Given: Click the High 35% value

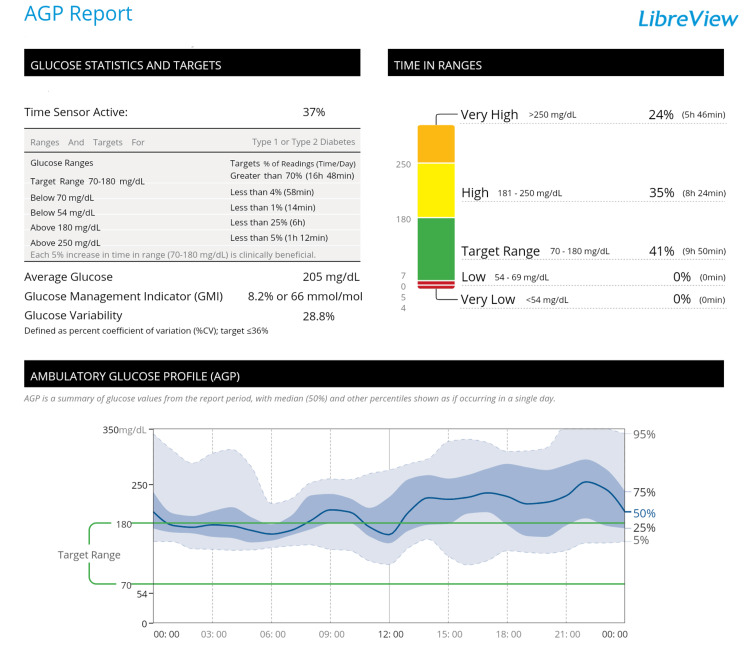Looking at the screenshot, I should pyautogui.click(x=662, y=193).
